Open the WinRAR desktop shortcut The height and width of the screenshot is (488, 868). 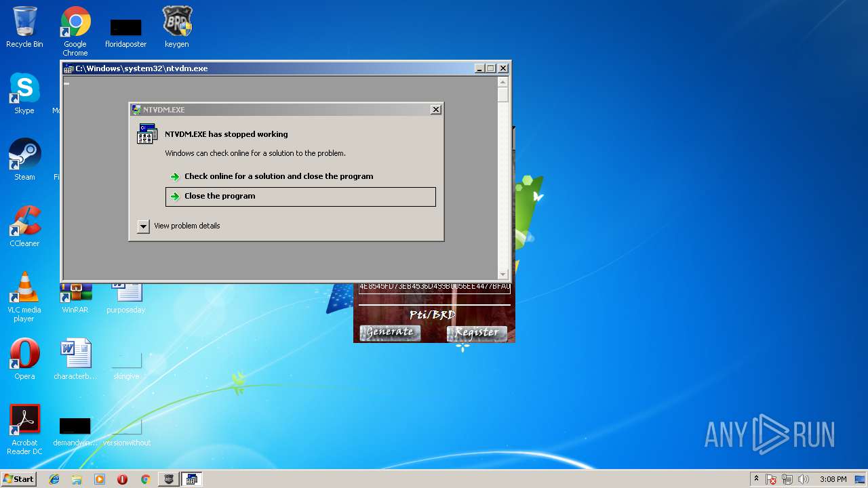pos(75,298)
